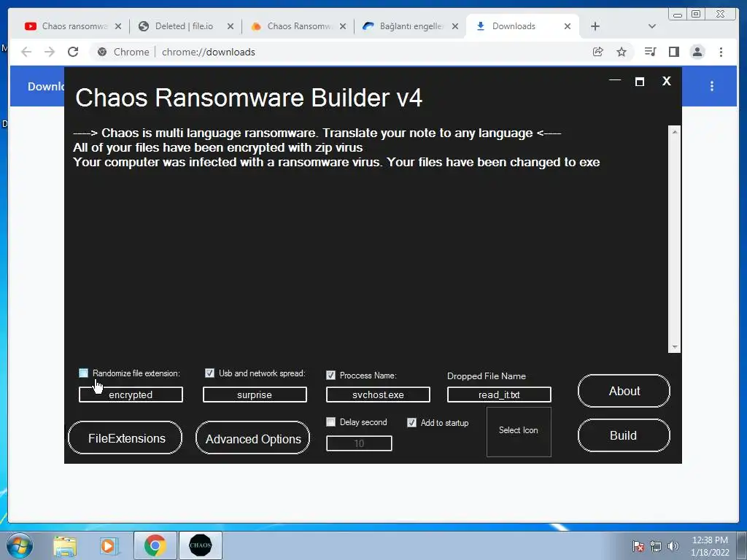
Task: Click the CHAOS app taskbar icon
Action: (x=200, y=545)
